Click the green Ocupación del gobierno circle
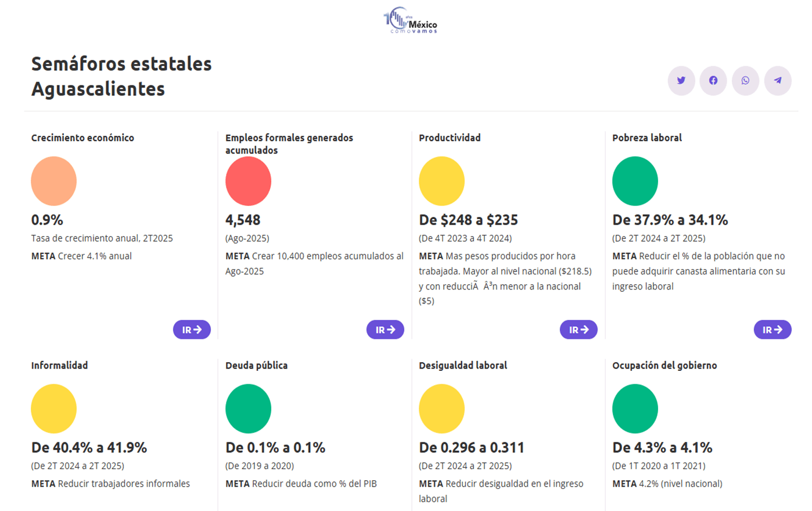 (x=635, y=409)
